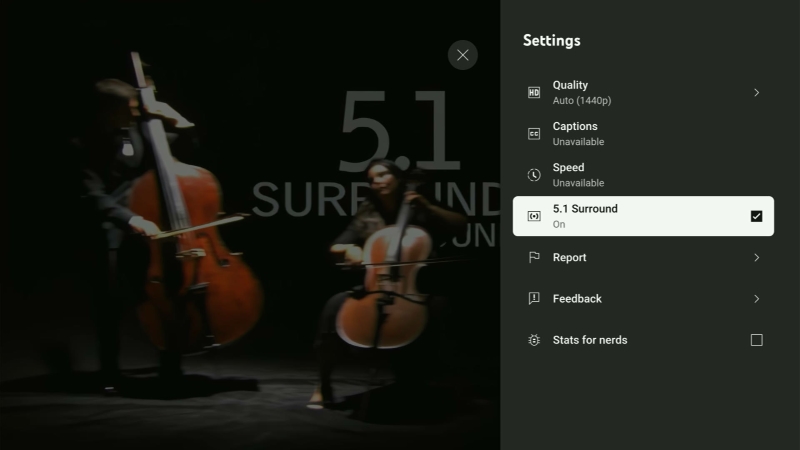The image size is (800, 450).
Task: Select the 5.1 Surround menu item
Action: (643, 216)
